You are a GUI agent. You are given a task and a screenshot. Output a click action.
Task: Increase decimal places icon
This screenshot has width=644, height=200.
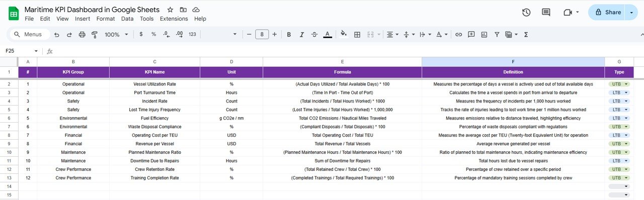point(180,34)
